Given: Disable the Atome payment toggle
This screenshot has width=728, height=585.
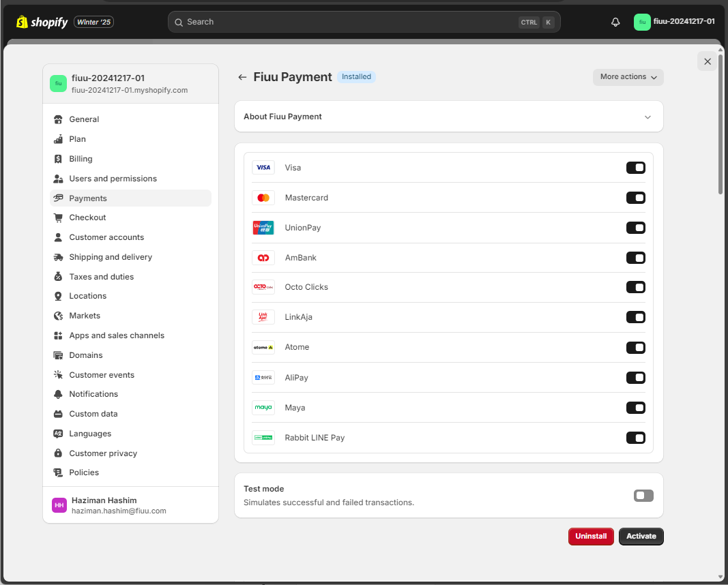Looking at the screenshot, I should pos(636,348).
